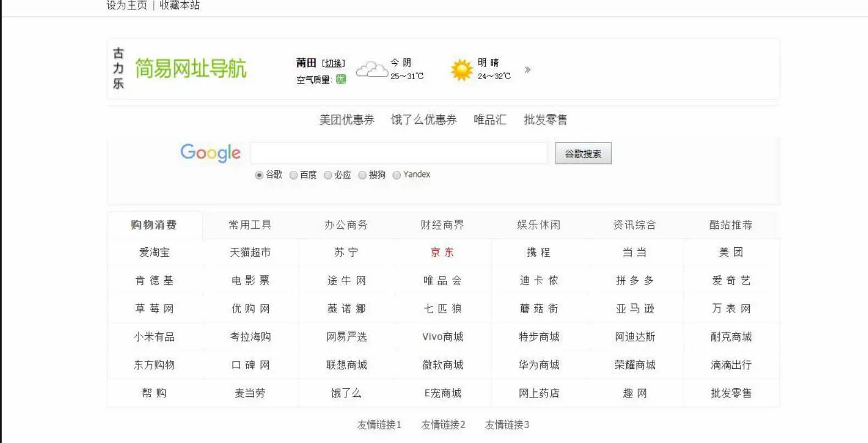Open the 饿了么优惠券 link
The image size is (868, 443).
[424, 120]
